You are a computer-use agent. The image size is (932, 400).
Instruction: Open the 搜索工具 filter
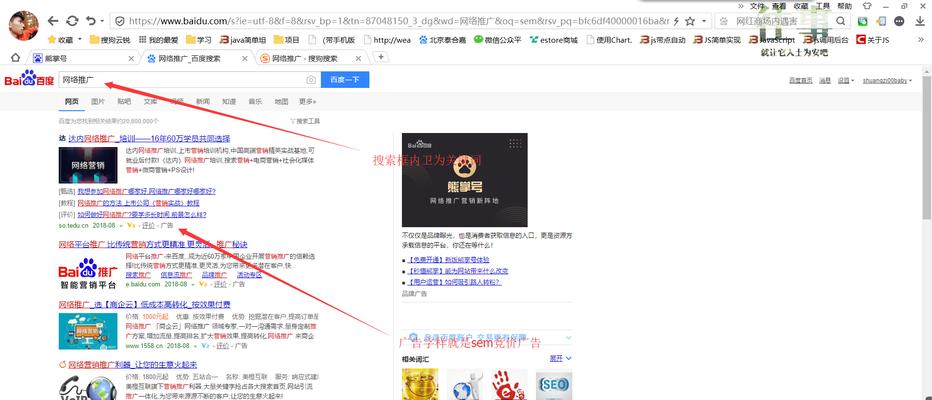coord(305,121)
